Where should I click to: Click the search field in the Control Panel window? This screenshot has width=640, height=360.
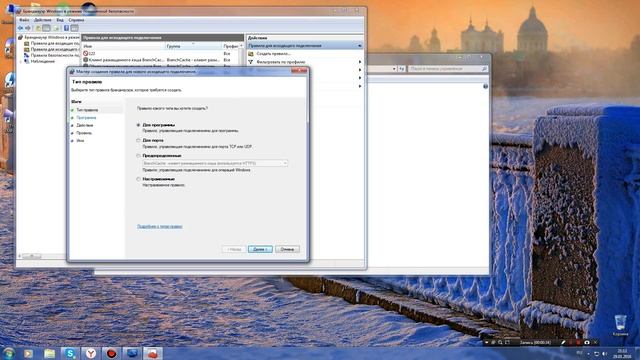(448, 69)
